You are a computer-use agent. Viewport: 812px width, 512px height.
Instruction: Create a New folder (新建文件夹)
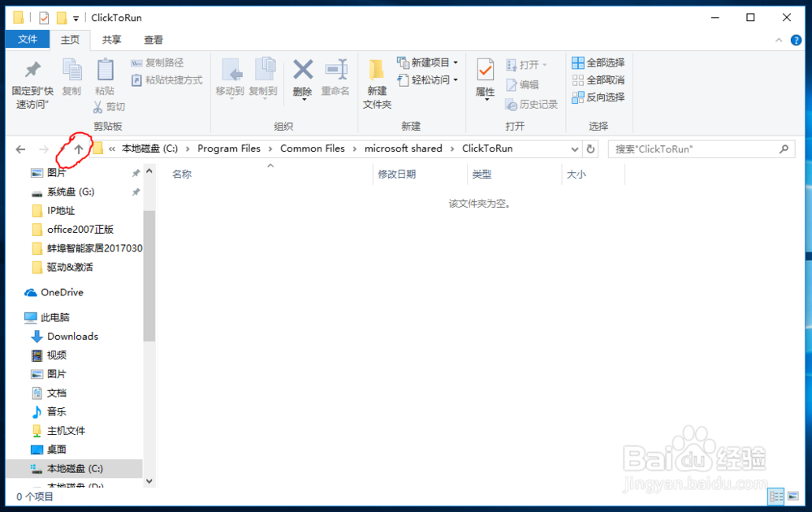tap(377, 84)
